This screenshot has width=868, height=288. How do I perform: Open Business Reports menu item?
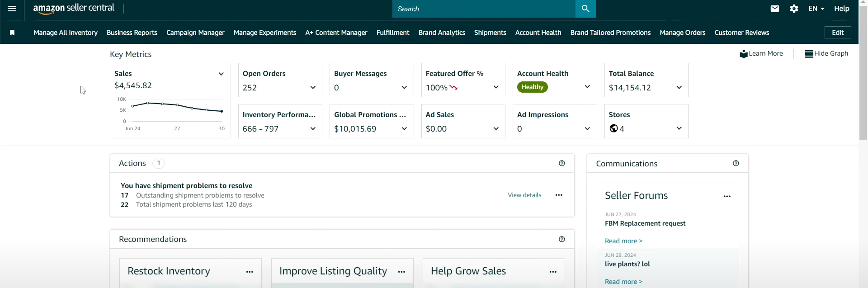132,33
